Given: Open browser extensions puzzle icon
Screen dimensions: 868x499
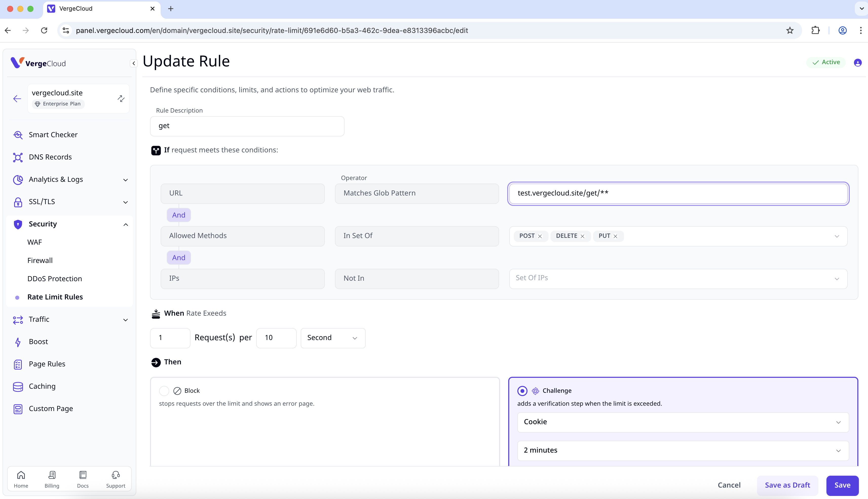Looking at the screenshot, I should click(815, 30).
